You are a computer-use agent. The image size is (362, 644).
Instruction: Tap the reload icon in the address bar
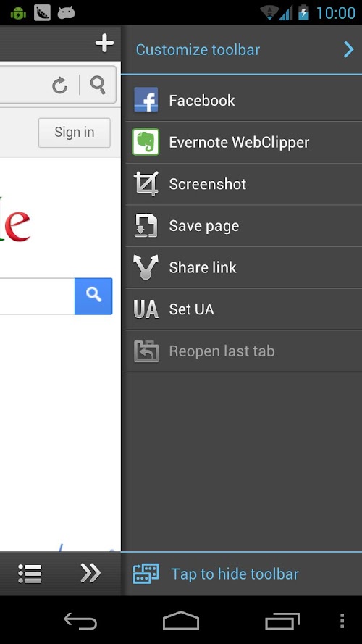[x=60, y=85]
